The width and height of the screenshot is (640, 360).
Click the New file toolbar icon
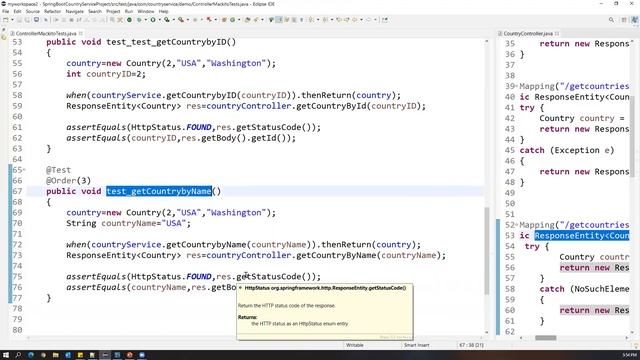coord(5,20)
